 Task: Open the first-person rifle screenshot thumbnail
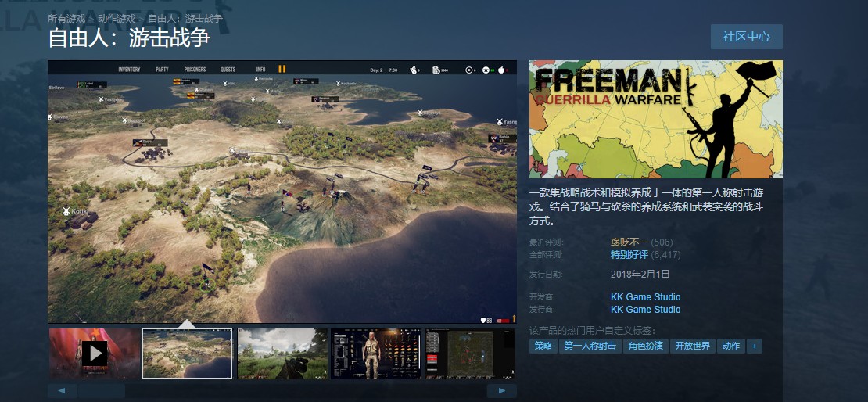click(282, 354)
